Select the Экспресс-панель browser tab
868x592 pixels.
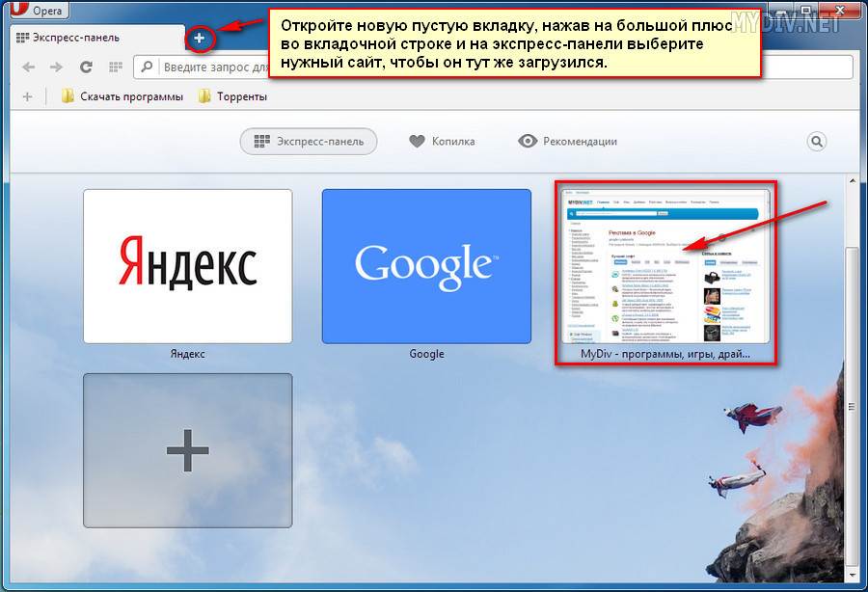pos(98,38)
